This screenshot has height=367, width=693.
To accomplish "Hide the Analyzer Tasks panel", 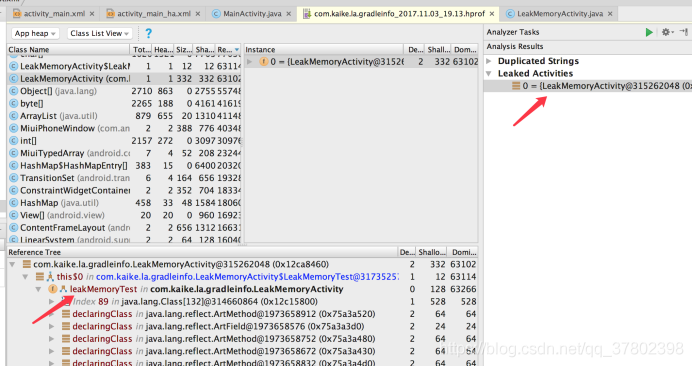I will point(684,32).
